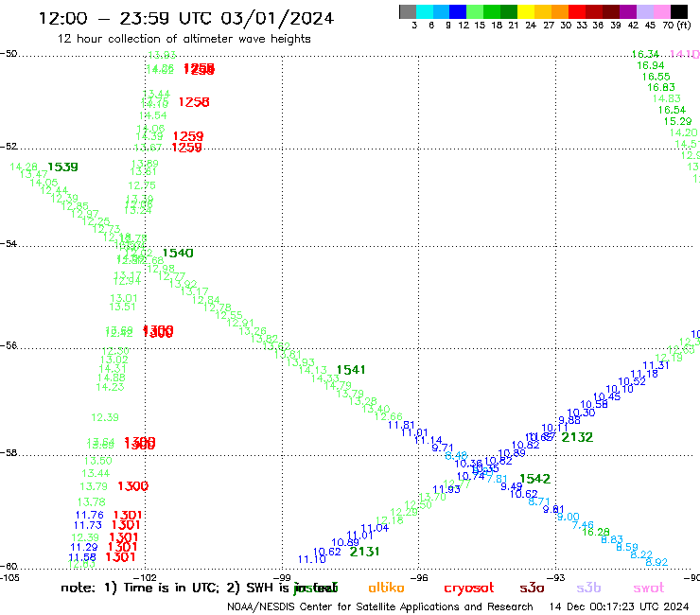Click the '12 hour collection of altimeter wave heights' subtitle
This screenshot has width=700, height=615.
[x=184, y=39]
